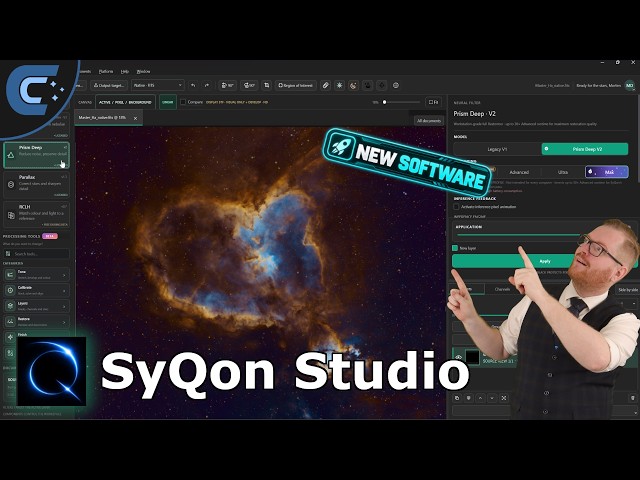Click the All documents button
The height and width of the screenshot is (480, 640).
click(x=429, y=121)
